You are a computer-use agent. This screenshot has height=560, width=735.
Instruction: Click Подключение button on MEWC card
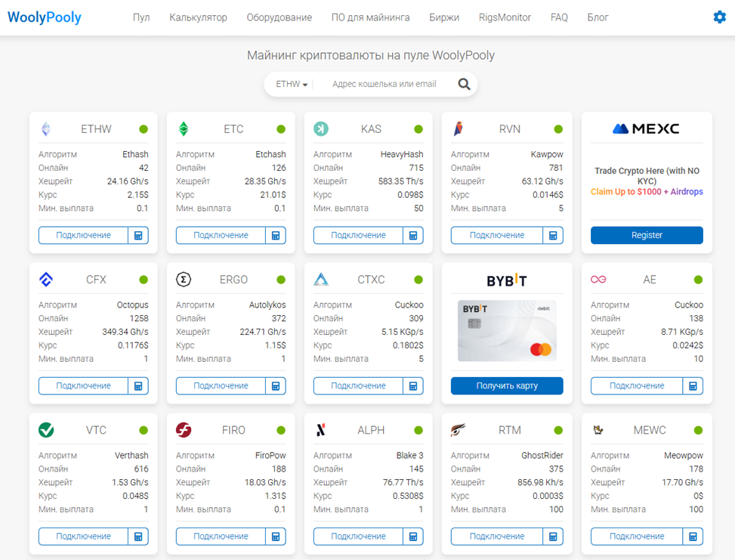637,537
